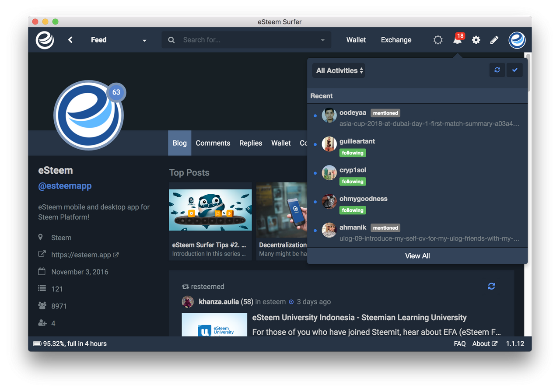Click the notifications bell icon
The height and width of the screenshot is (392, 560).
(457, 40)
